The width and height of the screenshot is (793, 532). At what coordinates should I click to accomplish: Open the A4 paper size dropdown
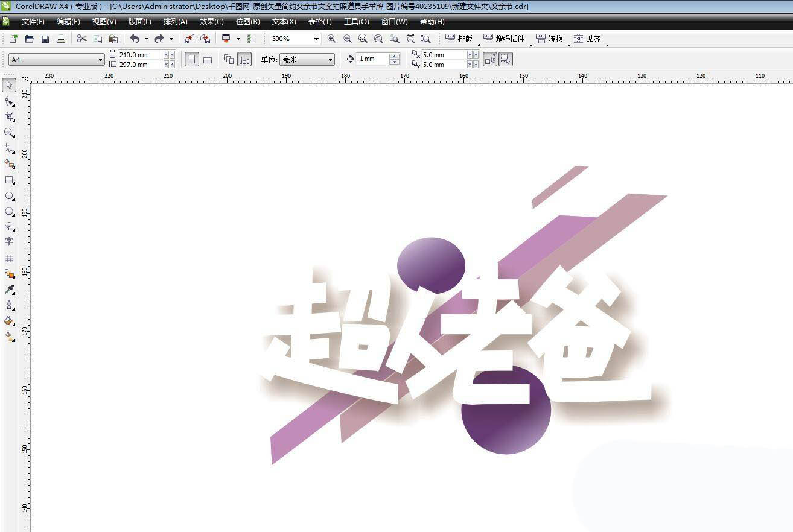[x=101, y=59]
